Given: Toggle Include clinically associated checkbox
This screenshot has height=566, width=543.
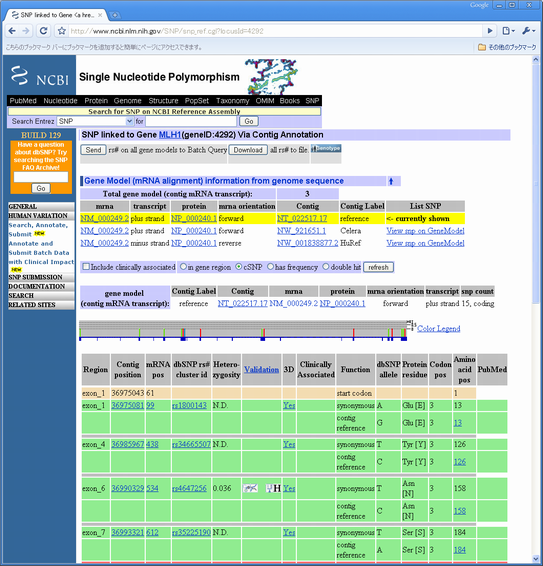Looking at the screenshot, I should coord(86,267).
